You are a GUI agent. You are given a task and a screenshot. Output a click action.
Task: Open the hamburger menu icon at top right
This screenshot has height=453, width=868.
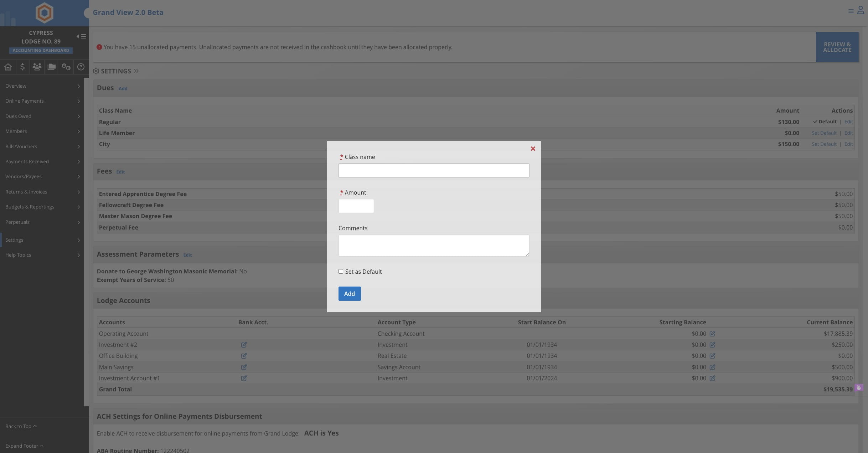[851, 11]
